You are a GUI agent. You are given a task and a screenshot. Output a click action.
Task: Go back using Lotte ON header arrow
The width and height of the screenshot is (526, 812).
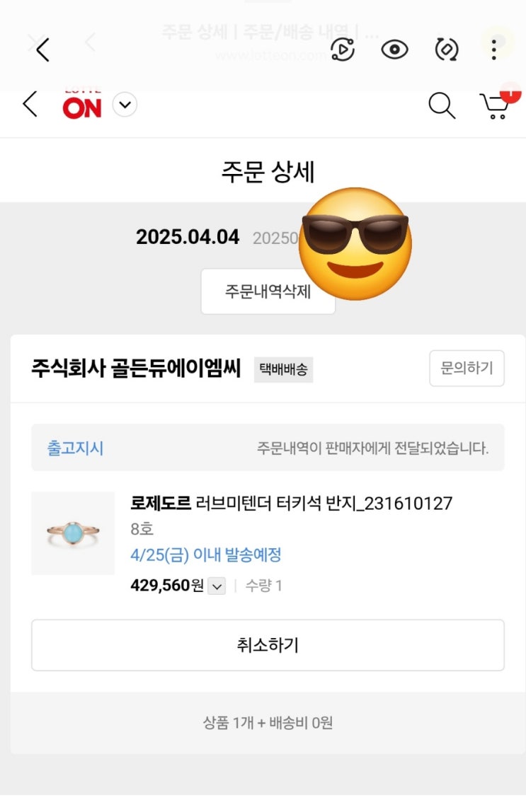coord(30,105)
